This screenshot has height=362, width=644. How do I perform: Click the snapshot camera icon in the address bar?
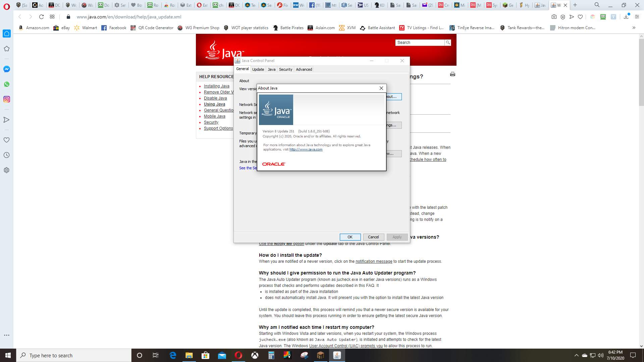554,17
